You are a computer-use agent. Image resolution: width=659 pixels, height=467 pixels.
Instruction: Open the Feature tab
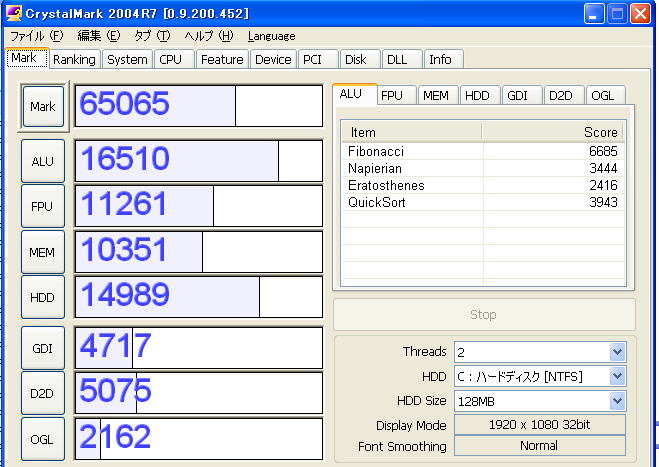222,59
